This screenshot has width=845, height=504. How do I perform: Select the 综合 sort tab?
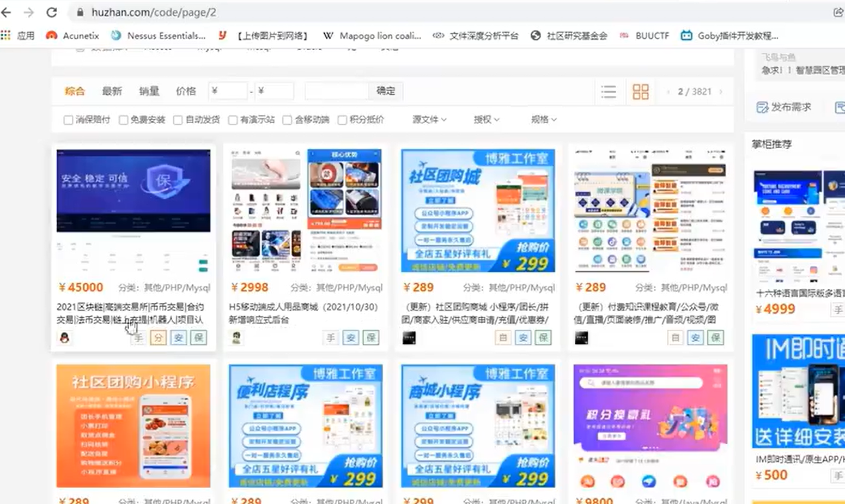[x=75, y=91]
